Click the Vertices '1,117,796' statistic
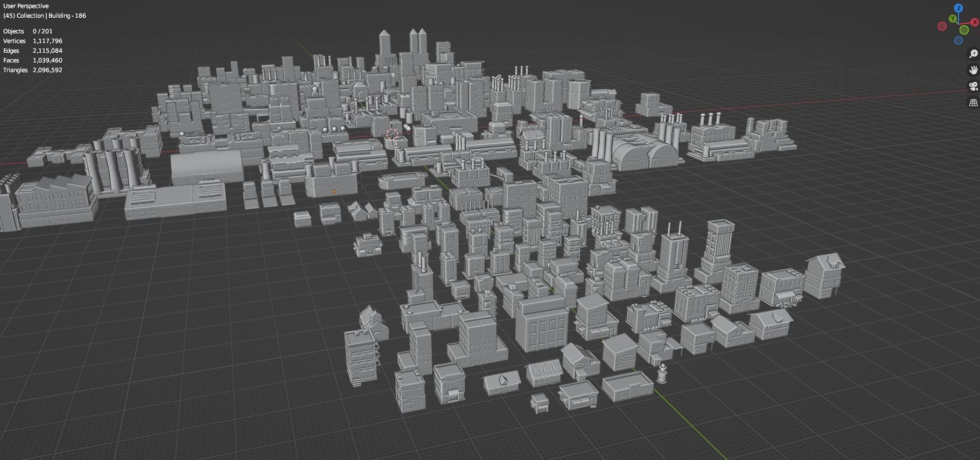The height and width of the screenshot is (460, 980). coord(47,41)
